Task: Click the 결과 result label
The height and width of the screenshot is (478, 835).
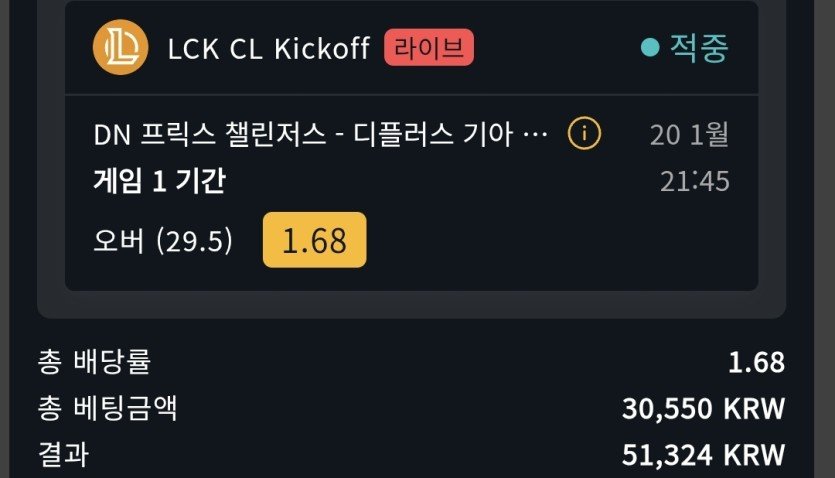Action: coord(64,454)
